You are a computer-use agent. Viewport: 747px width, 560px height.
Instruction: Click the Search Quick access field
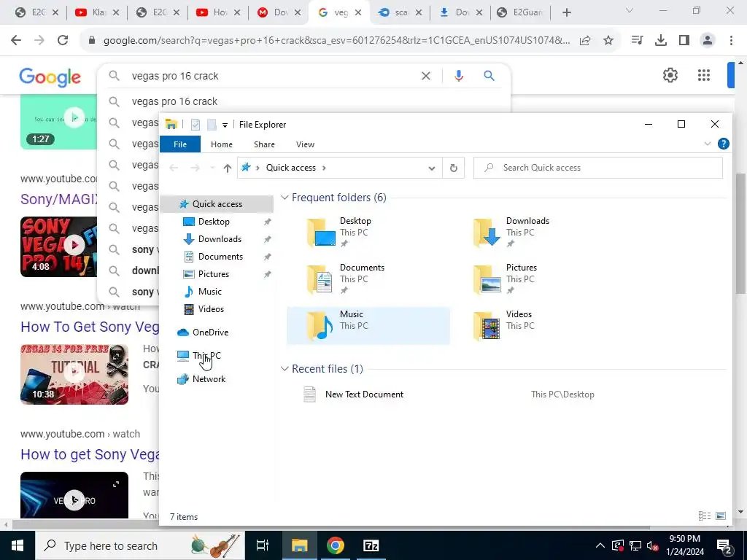point(598,168)
